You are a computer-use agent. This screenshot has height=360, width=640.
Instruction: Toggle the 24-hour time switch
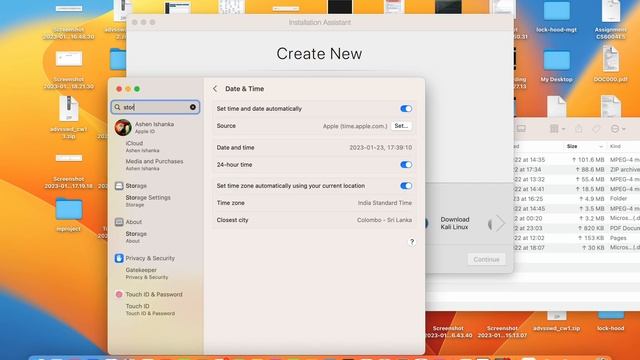pos(406,164)
